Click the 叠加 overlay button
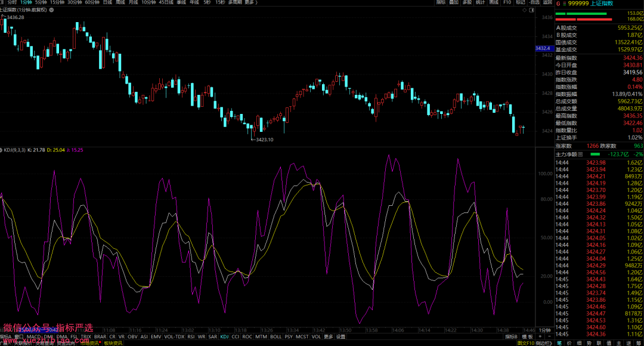The height and width of the screenshot is (346, 644). 454,2
